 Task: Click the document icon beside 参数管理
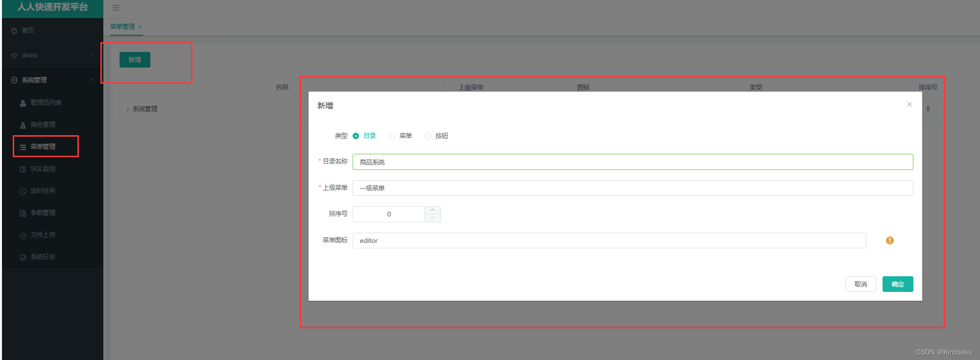[23, 213]
